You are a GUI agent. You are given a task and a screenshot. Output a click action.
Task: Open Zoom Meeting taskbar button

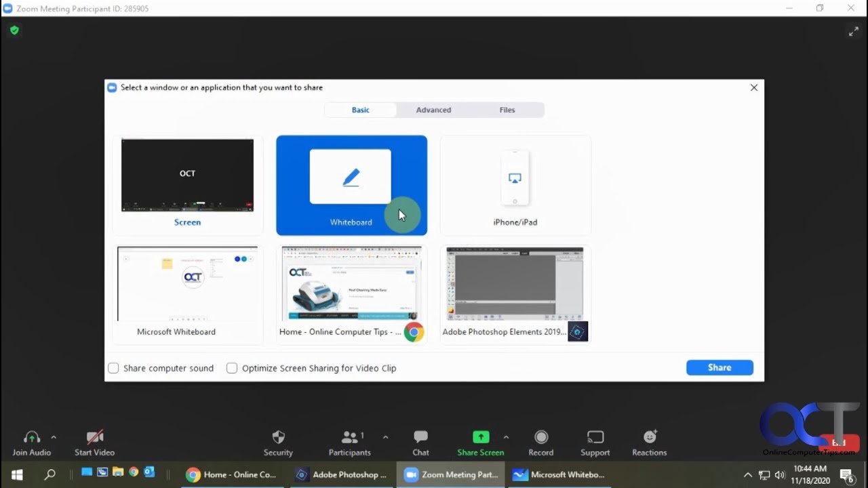click(450, 474)
